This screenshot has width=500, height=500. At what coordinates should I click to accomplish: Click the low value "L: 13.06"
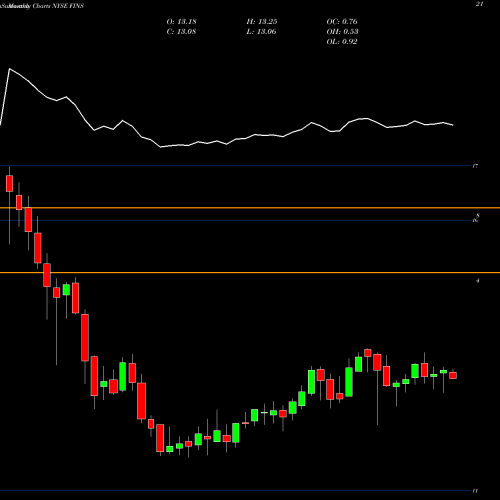click(262, 32)
